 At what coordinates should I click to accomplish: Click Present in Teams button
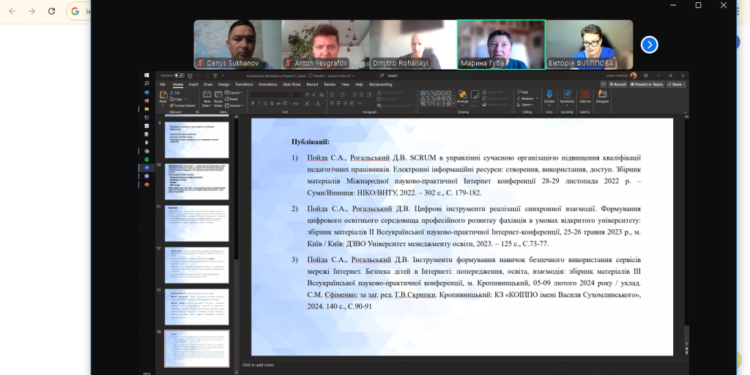[x=647, y=84]
